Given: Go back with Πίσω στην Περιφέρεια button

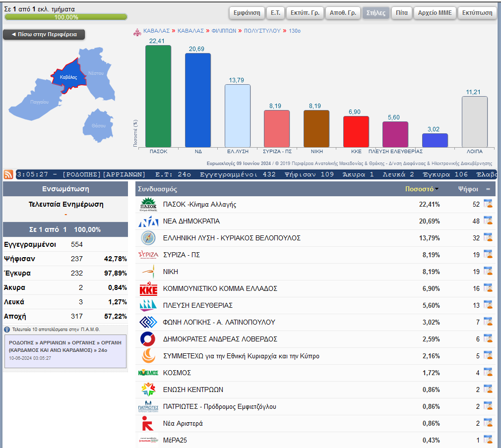Looking at the screenshot, I should click(x=44, y=35).
